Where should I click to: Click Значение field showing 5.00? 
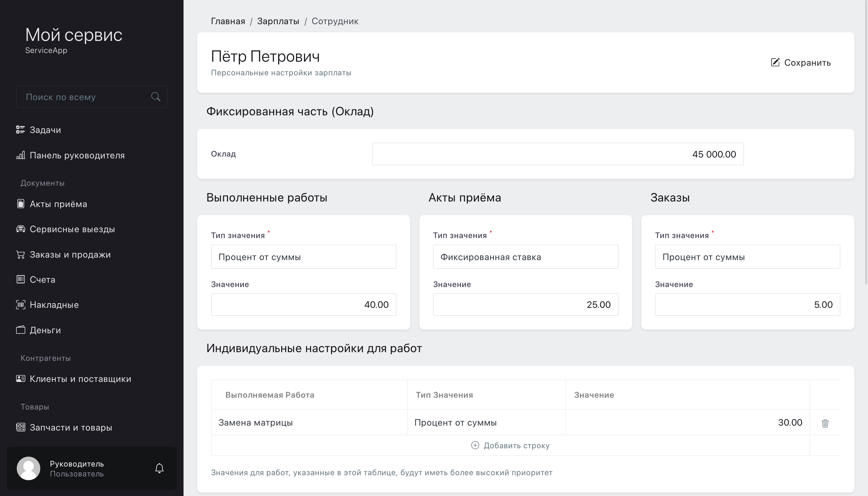[x=747, y=304]
